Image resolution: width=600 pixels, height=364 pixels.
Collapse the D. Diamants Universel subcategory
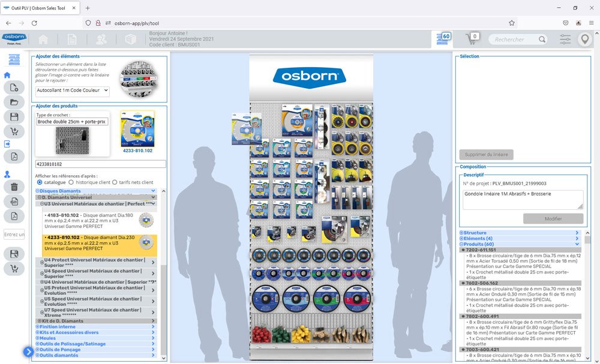point(97,197)
